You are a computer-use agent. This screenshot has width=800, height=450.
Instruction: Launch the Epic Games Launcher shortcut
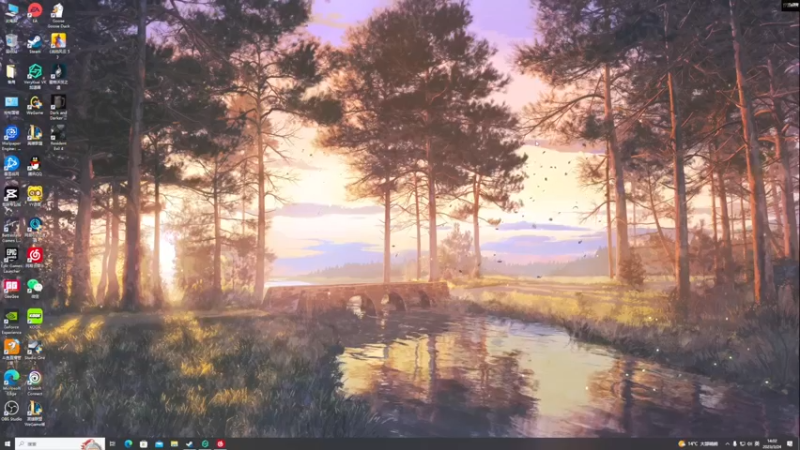pos(11,260)
